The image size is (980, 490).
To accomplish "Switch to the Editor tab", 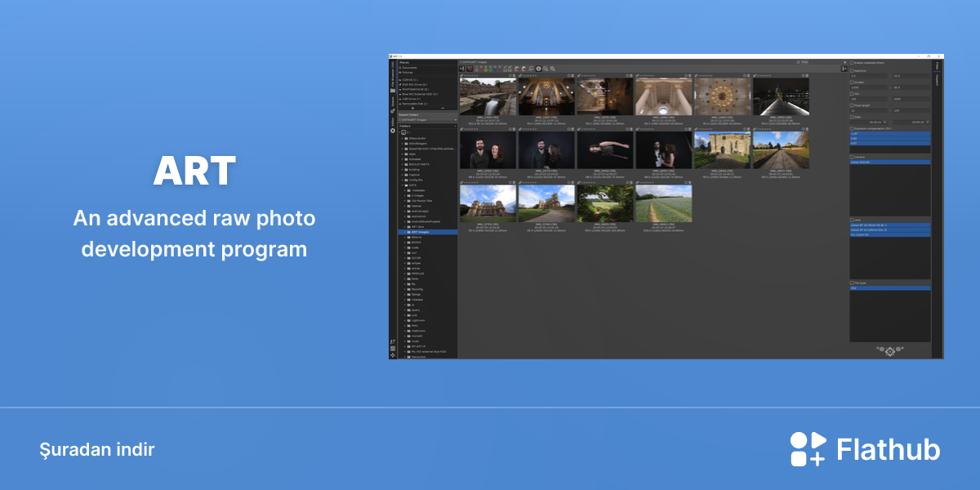I will [x=393, y=122].
